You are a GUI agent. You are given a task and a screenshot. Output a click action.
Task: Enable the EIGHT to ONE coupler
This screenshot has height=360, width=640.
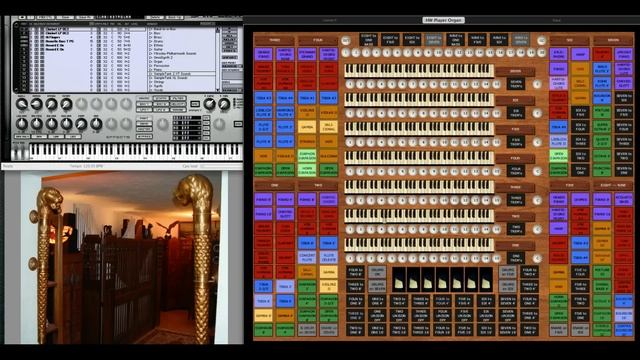pos(368,40)
